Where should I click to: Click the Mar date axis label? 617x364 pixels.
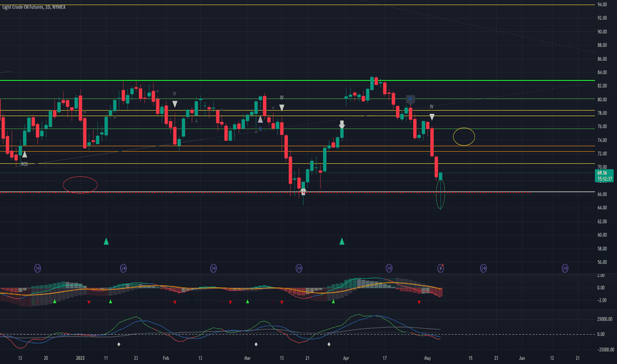coord(247,358)
